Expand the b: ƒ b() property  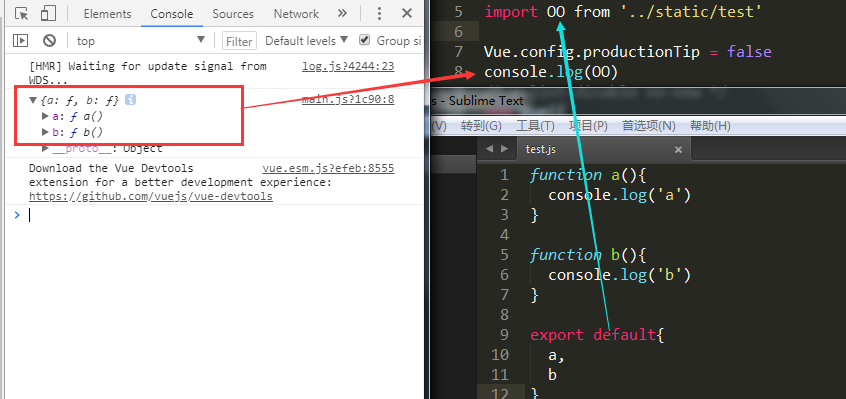click(45, 132)
